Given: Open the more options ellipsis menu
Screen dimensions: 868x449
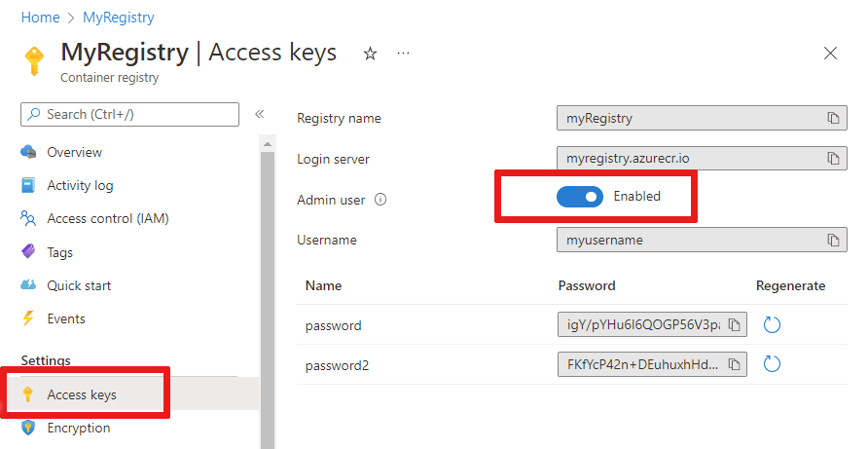Looking at the screenshot, I should [404, 54].
